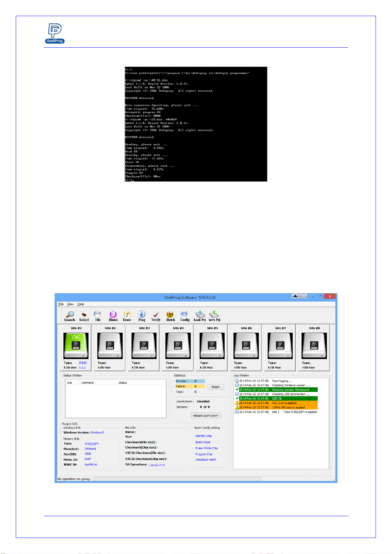Select the Site #8 drive image
This screenshot has width=392, height=554.
click(314, 346)
